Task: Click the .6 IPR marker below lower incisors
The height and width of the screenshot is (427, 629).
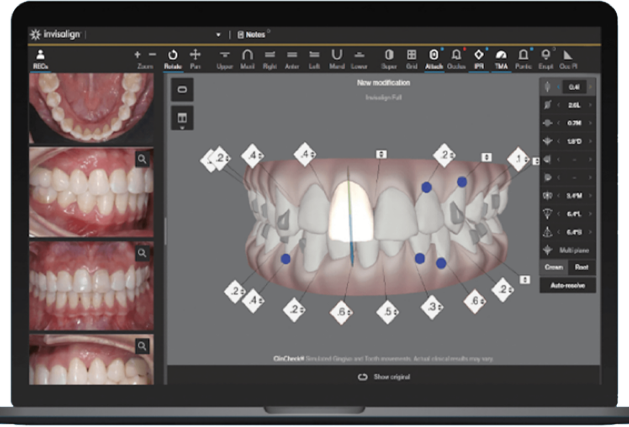Action: [x=341, y=312]
